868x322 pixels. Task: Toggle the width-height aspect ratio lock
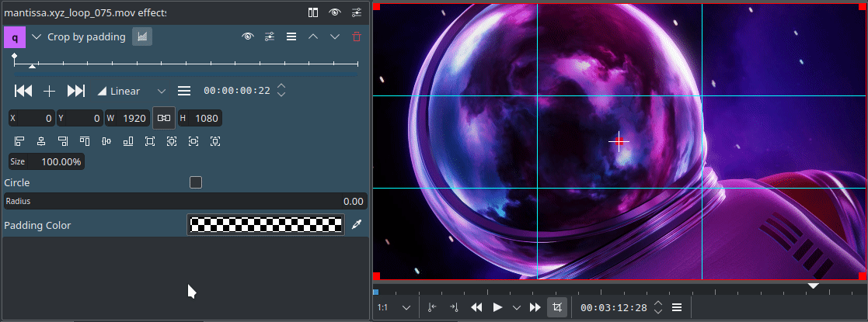(x=163, y=118)
